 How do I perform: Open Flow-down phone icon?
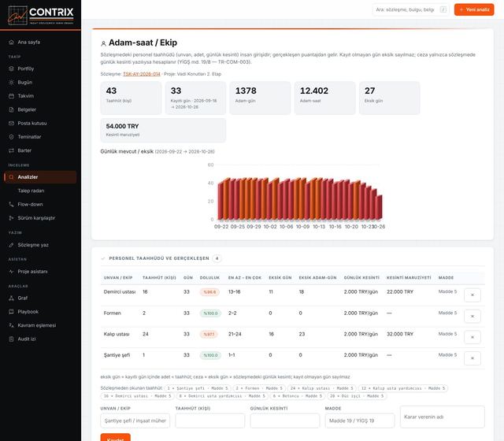click(x=11, y=204)
